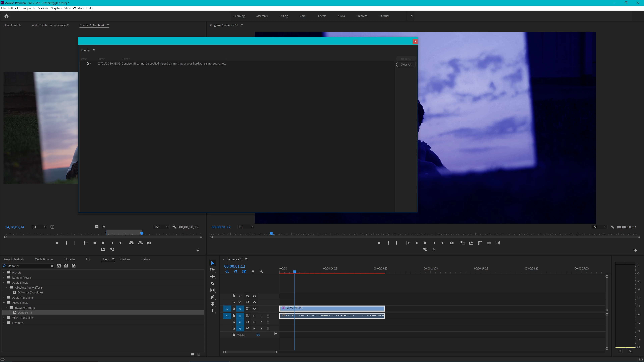Select the Pen tool in tools panel
644x362 pixels.
[212, 297]
